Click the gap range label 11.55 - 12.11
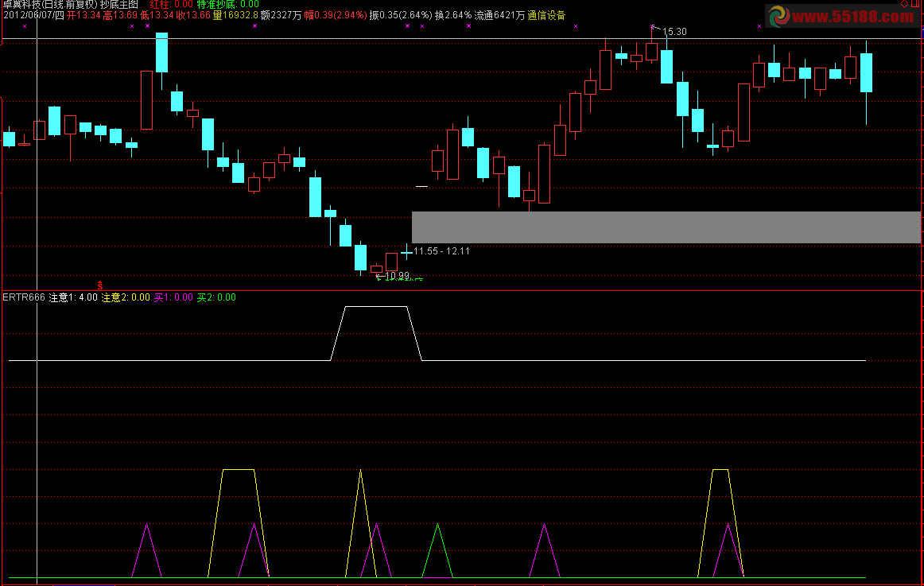924x586 pixels. coord(441,251)
